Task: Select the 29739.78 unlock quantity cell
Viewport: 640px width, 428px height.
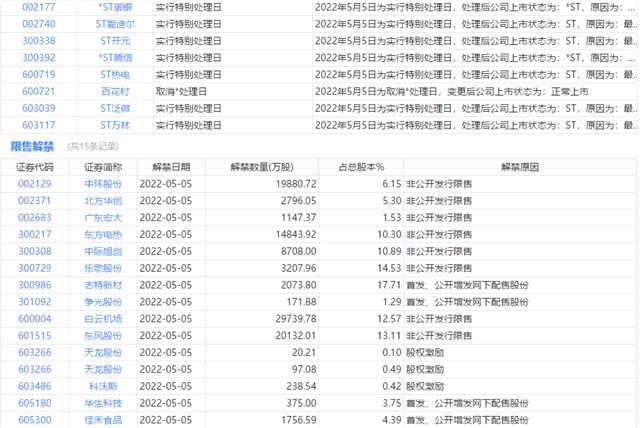Action: [x=296, y=319]
